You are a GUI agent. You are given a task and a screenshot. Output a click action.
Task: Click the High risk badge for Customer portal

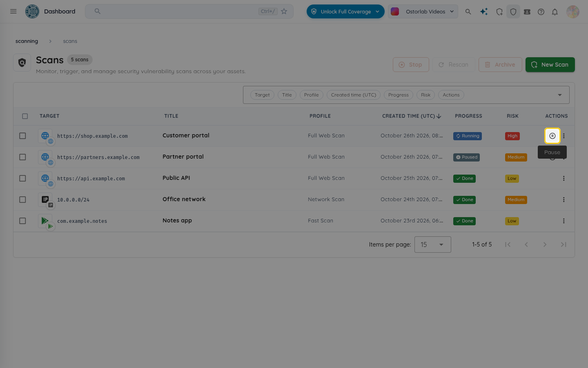point(512,136)
